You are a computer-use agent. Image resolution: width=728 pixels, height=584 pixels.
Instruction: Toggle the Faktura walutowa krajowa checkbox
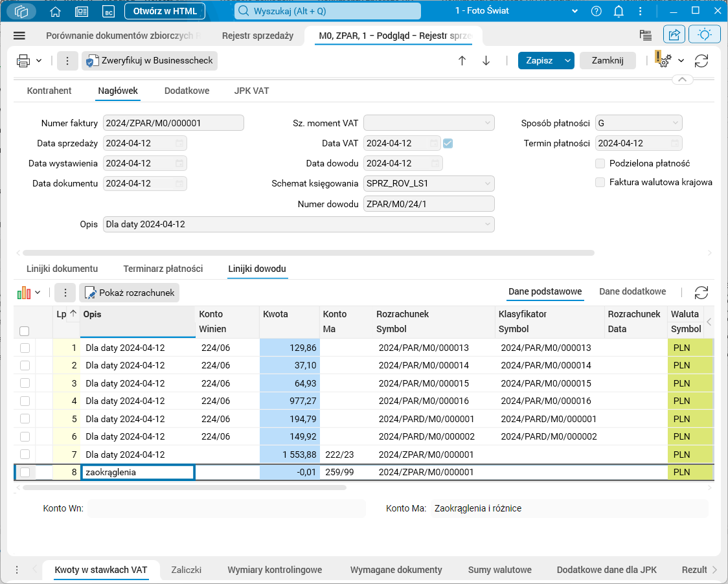pos(600,183)
